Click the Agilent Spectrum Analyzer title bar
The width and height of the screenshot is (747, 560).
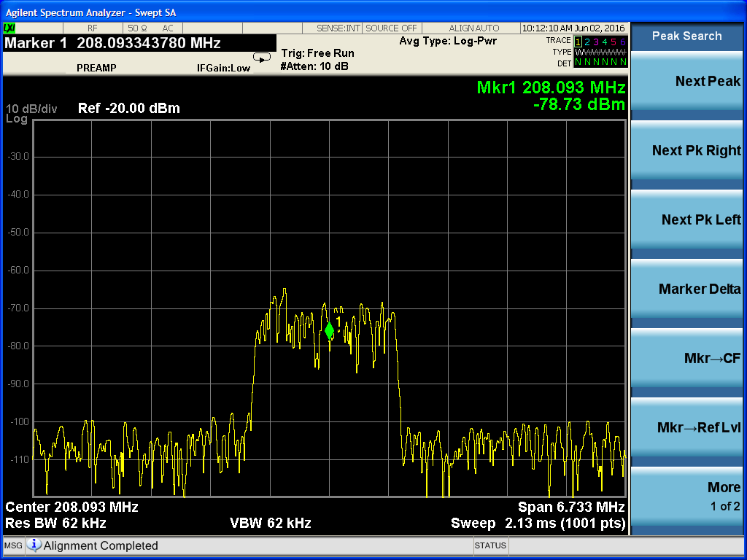pyautogui.click(x=373, y=13)
